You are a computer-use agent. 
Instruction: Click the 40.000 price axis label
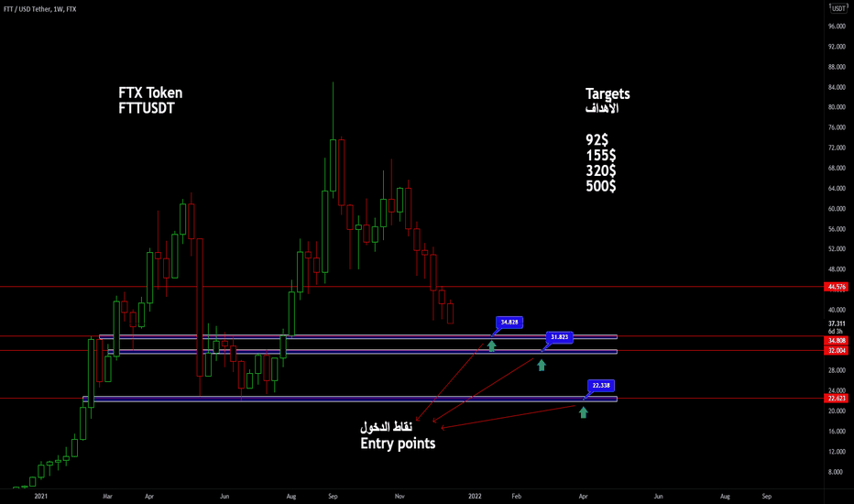pos(837,310)
